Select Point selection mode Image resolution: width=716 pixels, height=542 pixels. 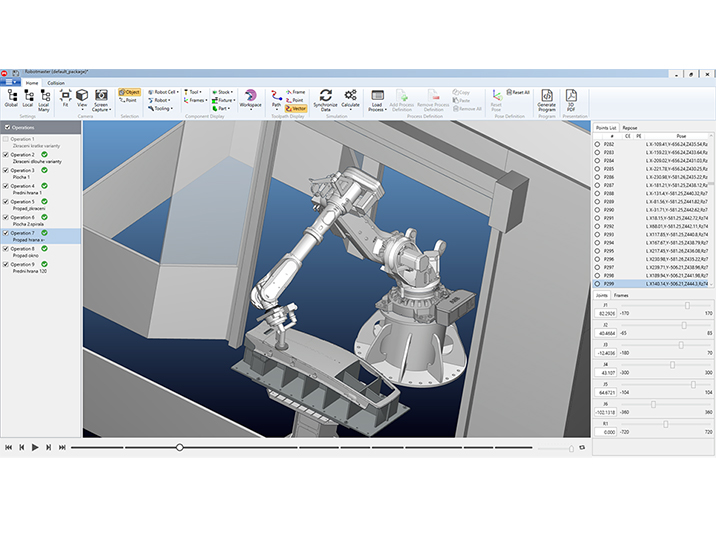128,100
